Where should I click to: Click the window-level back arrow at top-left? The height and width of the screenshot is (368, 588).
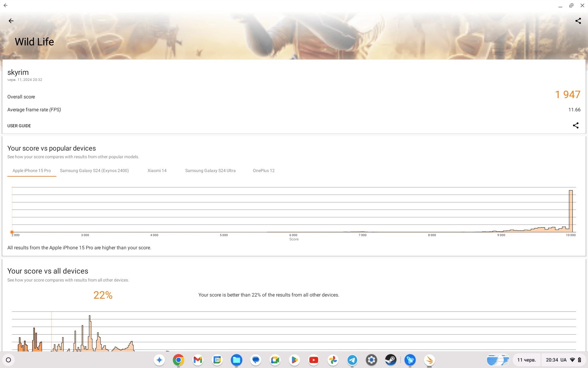point(6,5)
